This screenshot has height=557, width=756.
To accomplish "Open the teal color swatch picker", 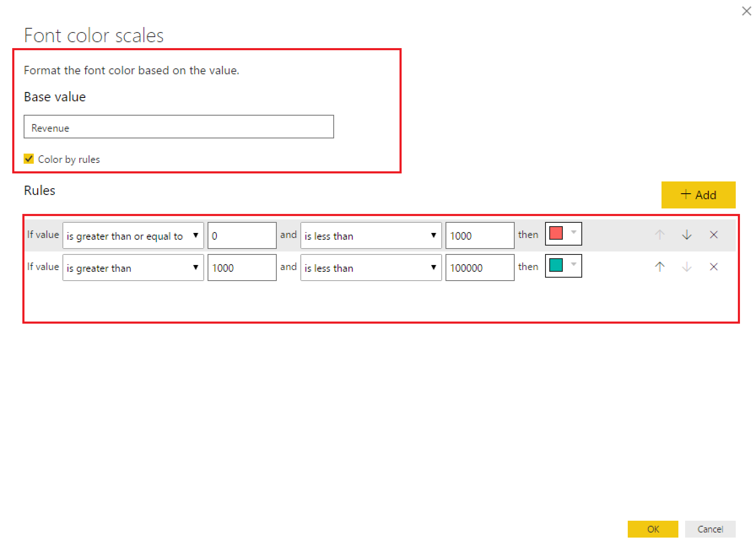I will (563, 266).
